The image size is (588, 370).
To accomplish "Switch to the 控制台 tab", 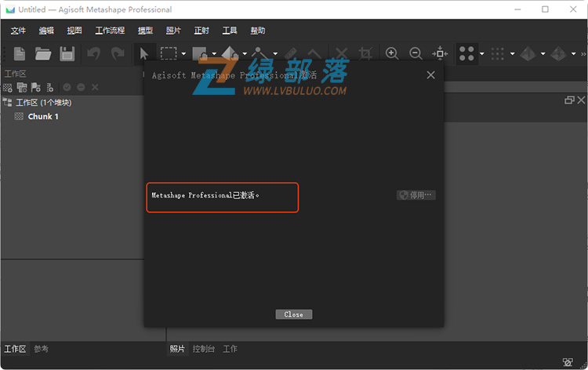I will coord(204,349).
